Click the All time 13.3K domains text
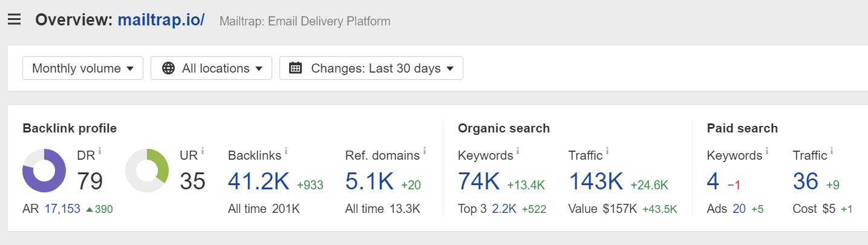The image size is (868, 245). pos(383,209)
